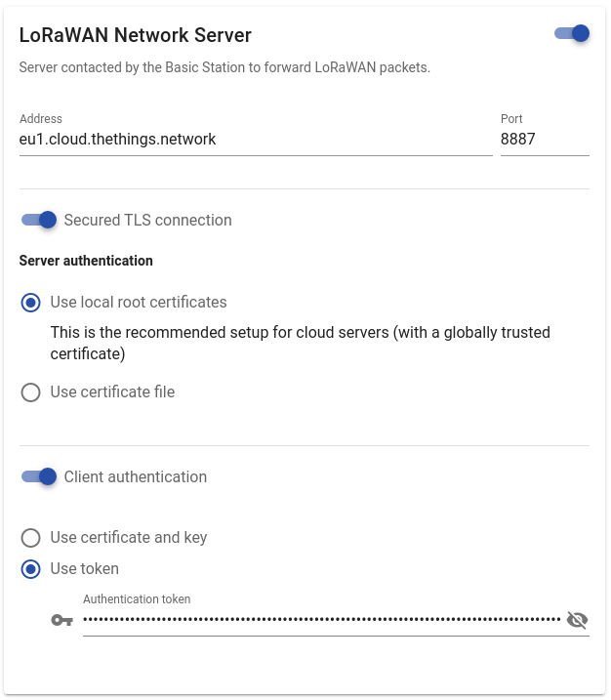The width and height of the screenshot is (611, 700).
Task: Choose the Use certificate file radio button
Action: [31, 392]
